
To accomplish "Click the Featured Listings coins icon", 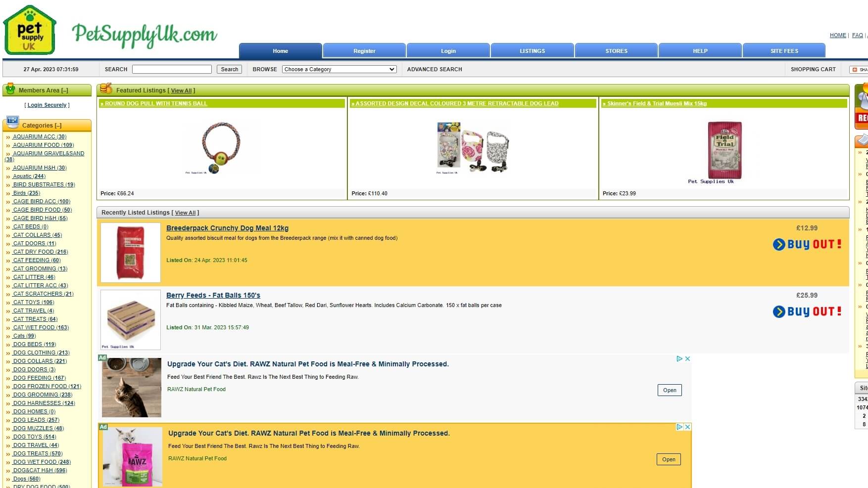I will click(105, 89).
